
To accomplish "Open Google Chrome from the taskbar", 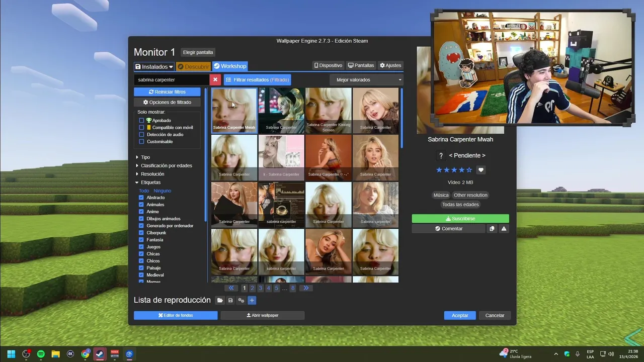I will pos(86,354).
